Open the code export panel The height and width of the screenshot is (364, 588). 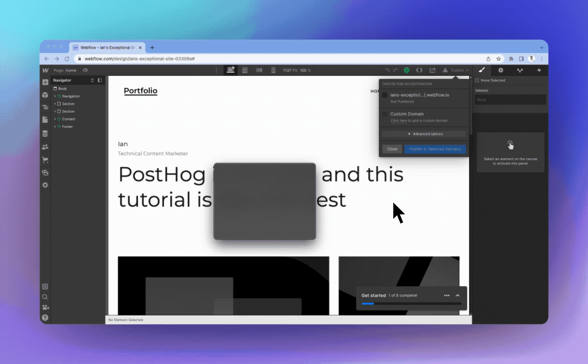[x=420, y=70]
